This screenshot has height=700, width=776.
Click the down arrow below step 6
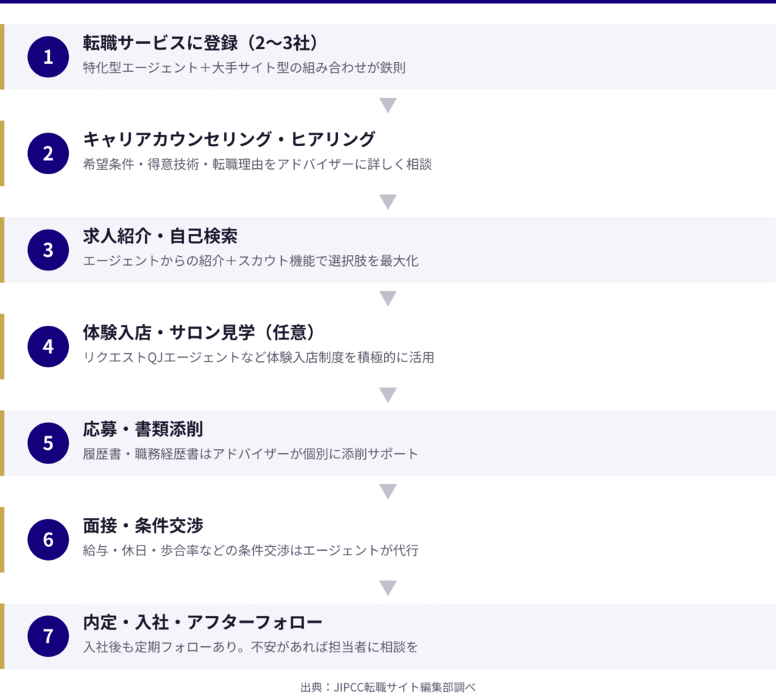tap(388, 588)
